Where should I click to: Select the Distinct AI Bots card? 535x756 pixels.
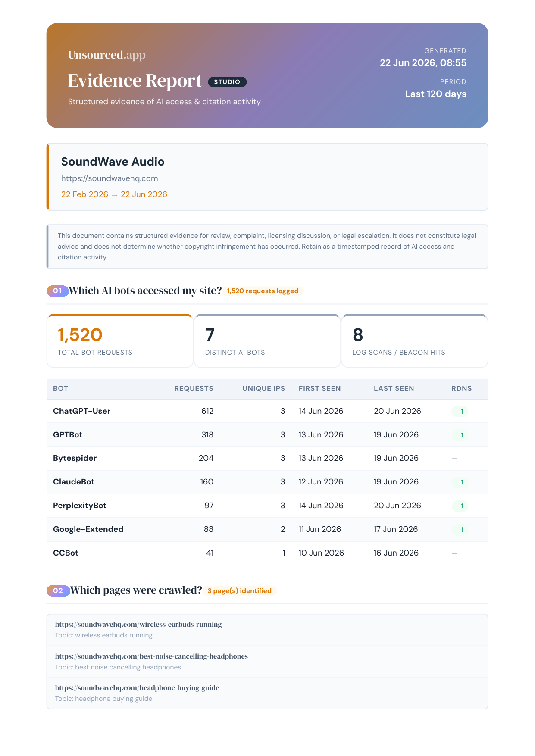pos(267,341)
